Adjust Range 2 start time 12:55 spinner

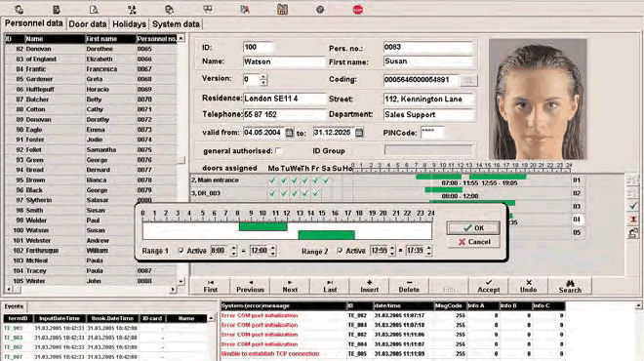pyautogui.click(x=392, y=251)
